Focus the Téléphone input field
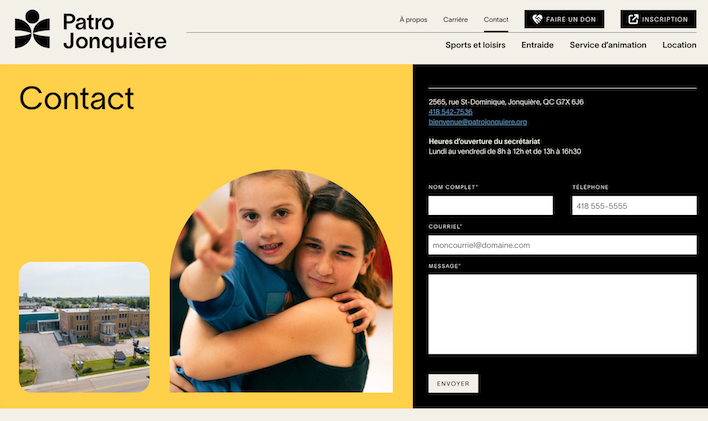 (634, 206)
